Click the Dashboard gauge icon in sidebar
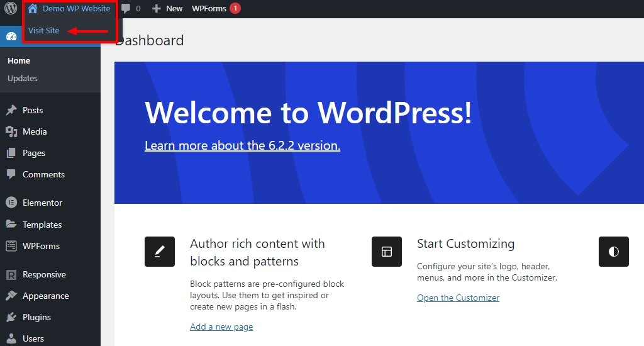Screen dimensions: 644x346 point(11,36)
